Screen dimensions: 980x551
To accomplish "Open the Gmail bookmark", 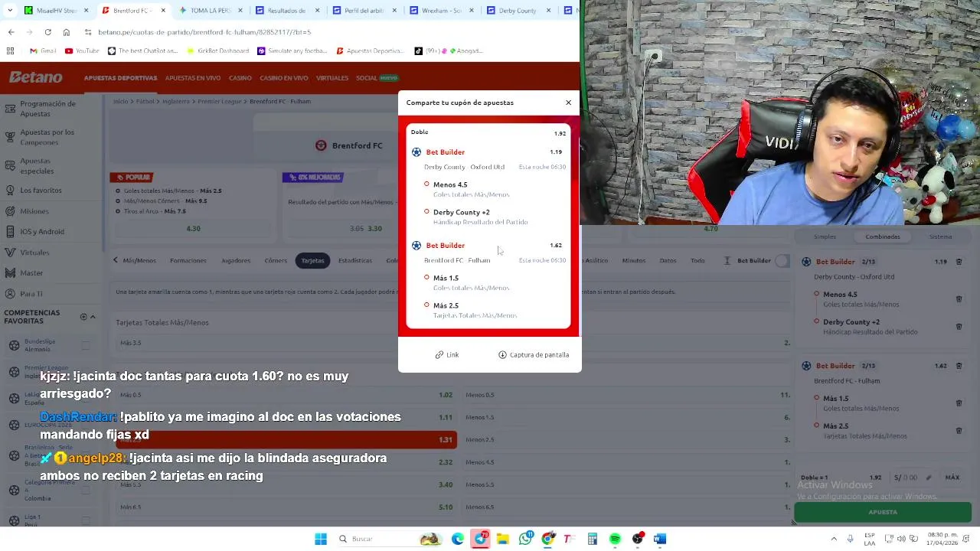I will coord(43,51).
